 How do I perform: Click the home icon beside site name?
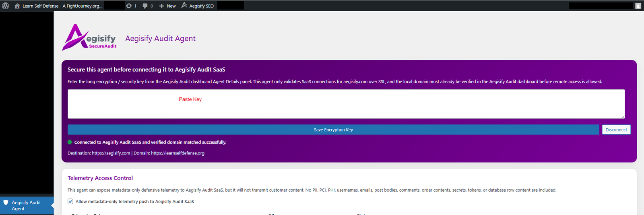point(17,6)
